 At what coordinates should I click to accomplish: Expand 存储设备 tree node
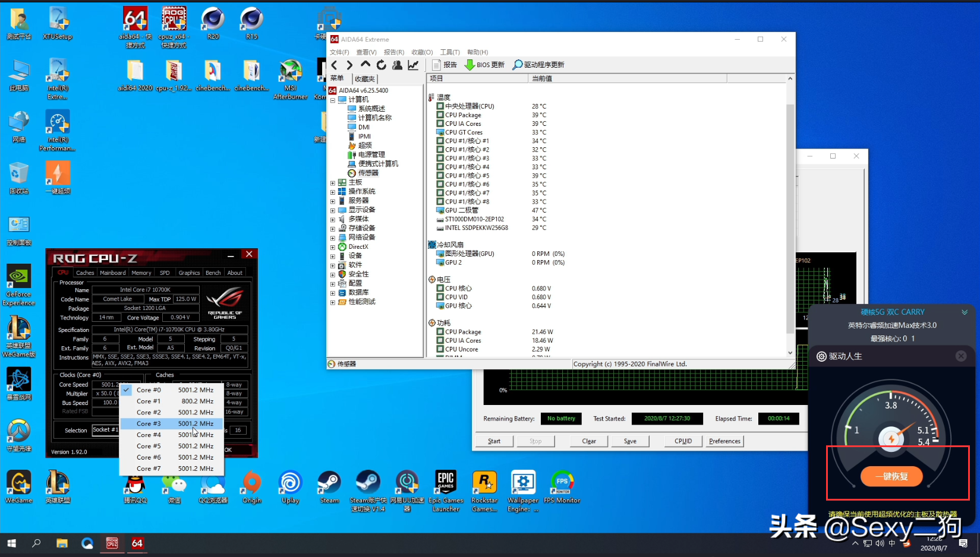point(333,229)
